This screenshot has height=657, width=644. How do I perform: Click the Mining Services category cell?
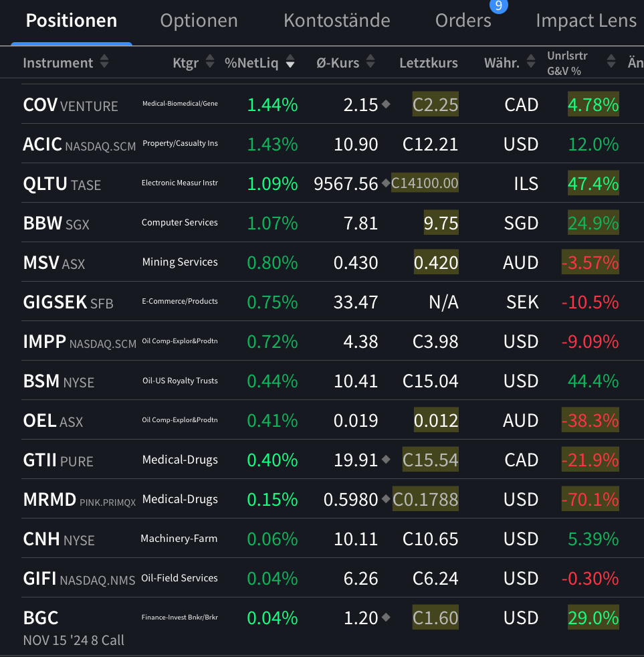click(180, 262)
